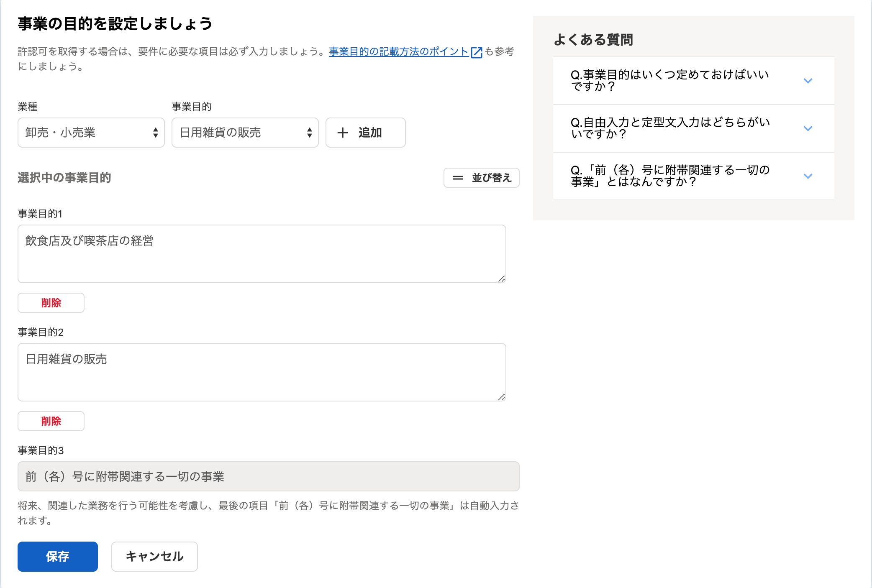Click the 追加 button

tap(366, 133)
